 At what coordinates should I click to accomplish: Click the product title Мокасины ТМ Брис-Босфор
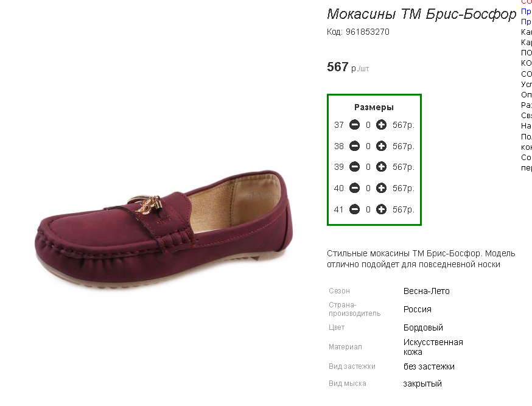pos(421,14)
